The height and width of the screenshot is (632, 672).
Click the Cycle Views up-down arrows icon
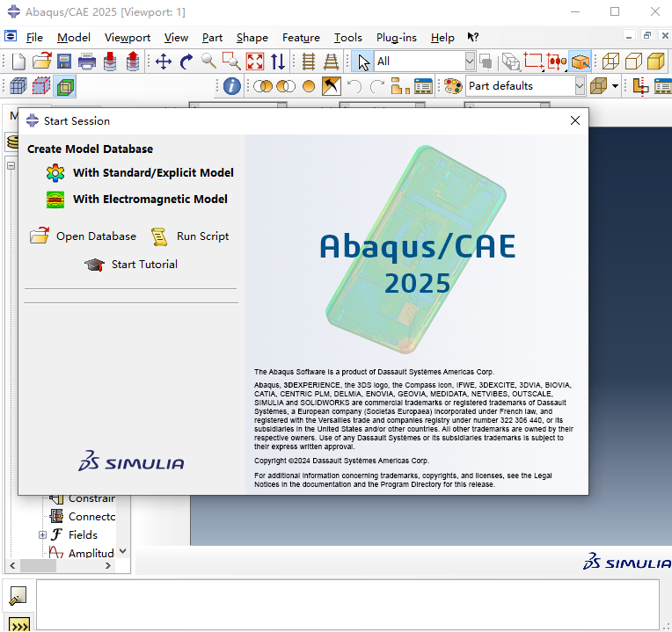point(278,62)
